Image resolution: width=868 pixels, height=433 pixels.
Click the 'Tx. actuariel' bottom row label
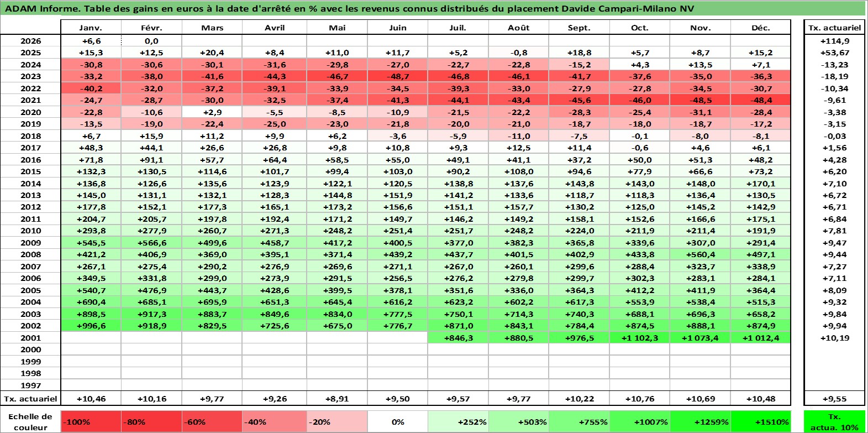pyautogui.click(x=30, y=399)
